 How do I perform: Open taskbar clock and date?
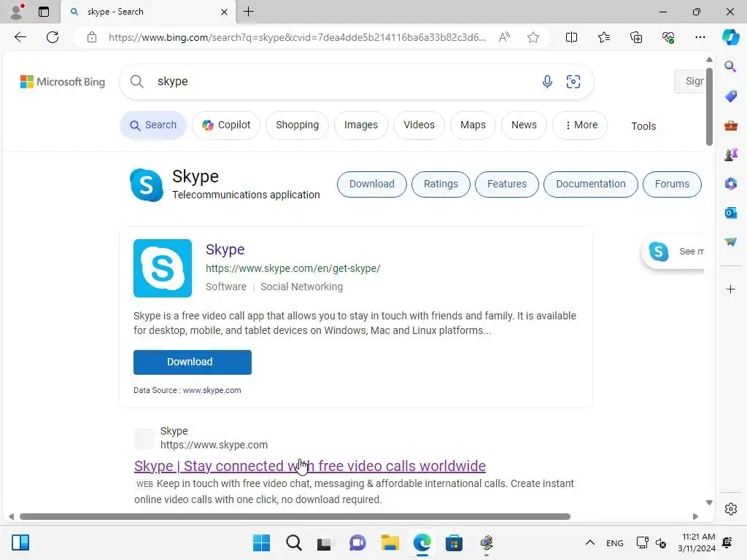pyautogui.click(x=697, y=542)
